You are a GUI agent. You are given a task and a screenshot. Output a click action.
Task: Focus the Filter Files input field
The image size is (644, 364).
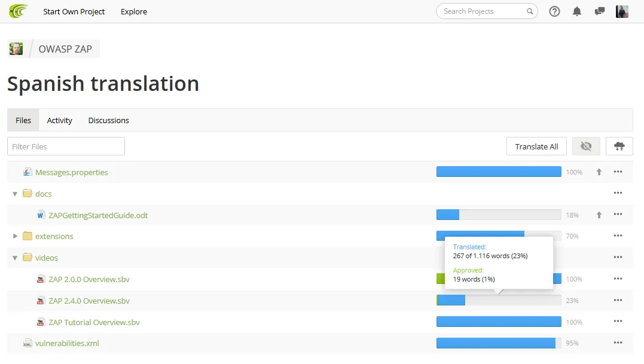66,146
